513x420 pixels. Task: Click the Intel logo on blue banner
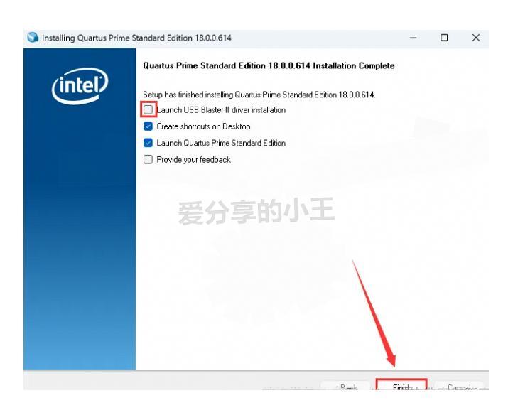pos(80,86)
